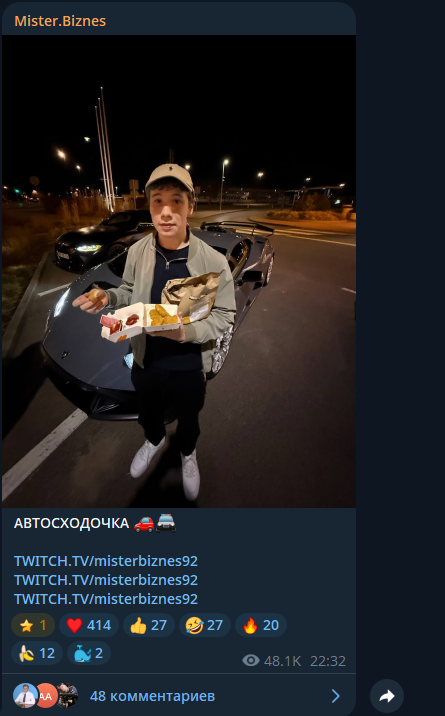Open the first TWITCH.TV/misterbiznes92 link
The height and width of the screenshot is (716, 445).
pyautogui.click(x=106, y=561)
